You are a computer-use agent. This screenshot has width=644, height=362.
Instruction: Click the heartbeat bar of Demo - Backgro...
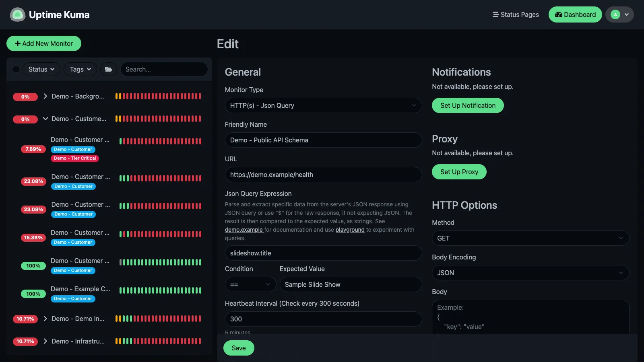158,96
